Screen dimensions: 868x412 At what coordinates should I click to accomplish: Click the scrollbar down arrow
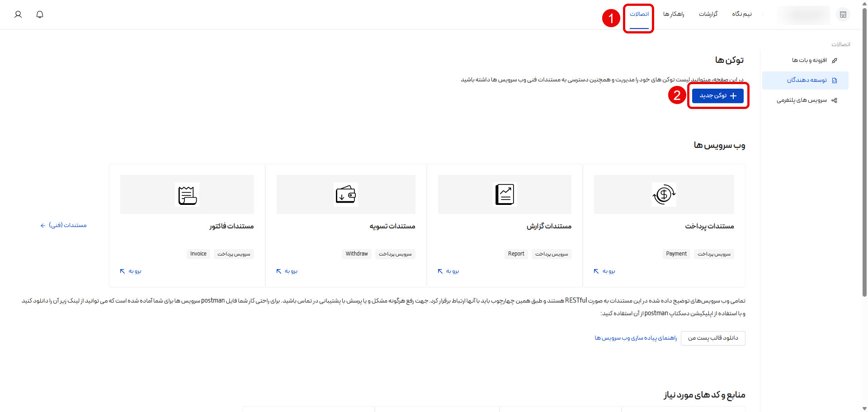click(x=864, y=408)
